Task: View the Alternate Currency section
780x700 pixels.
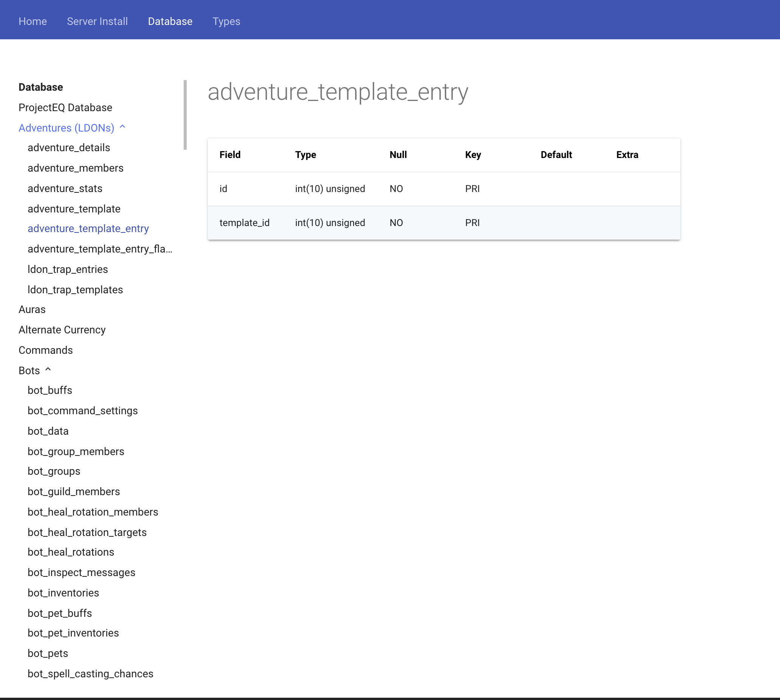Action: 62,330
